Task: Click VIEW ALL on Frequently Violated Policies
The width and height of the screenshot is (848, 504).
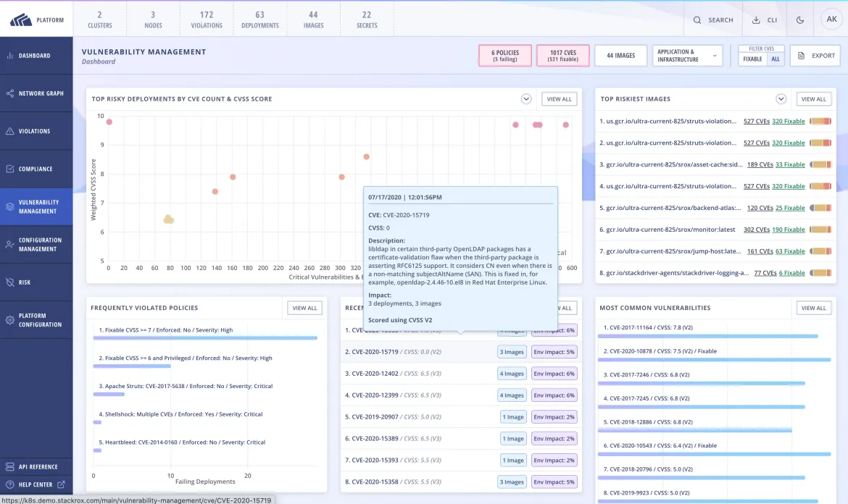Action: [x=304, y=307]
